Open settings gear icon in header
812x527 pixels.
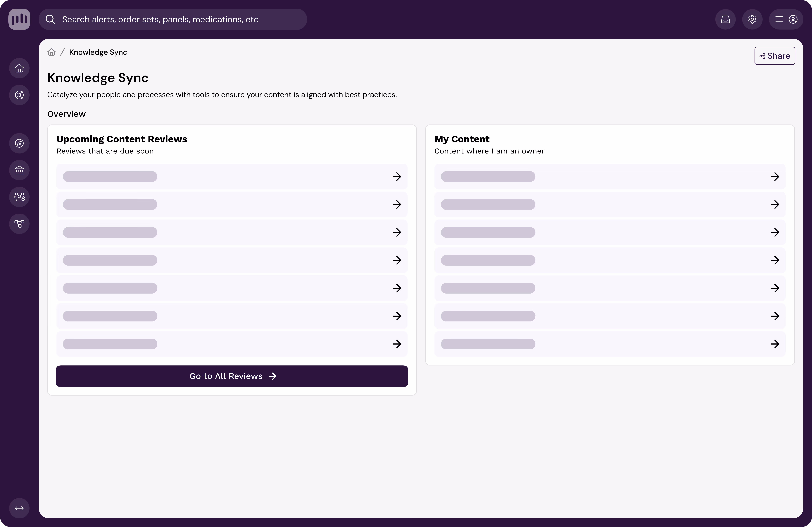752,19
